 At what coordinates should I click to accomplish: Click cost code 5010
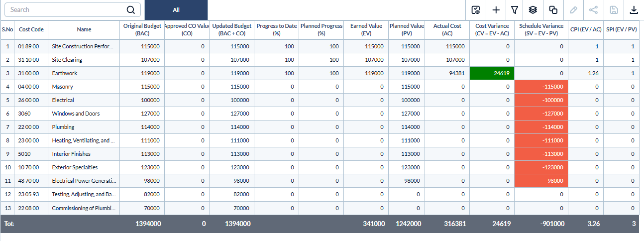pyautogui.click(x=31, y=154)
